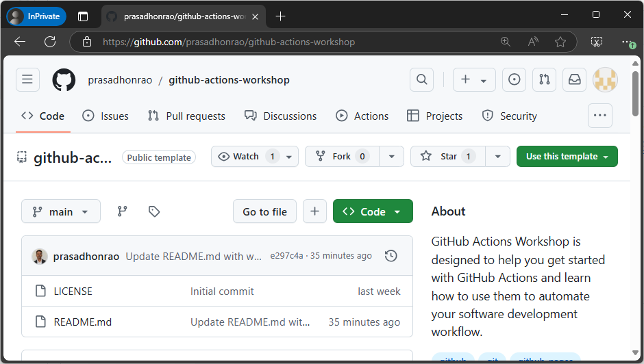
Task: View tags via the tag icon
Action: click(154, 211)
